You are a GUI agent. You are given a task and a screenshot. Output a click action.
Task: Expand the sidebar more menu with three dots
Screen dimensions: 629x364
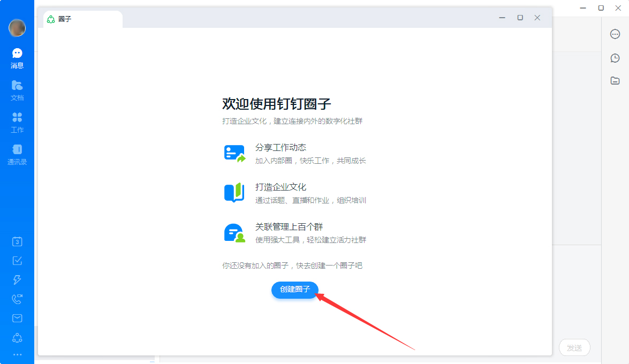17,354
